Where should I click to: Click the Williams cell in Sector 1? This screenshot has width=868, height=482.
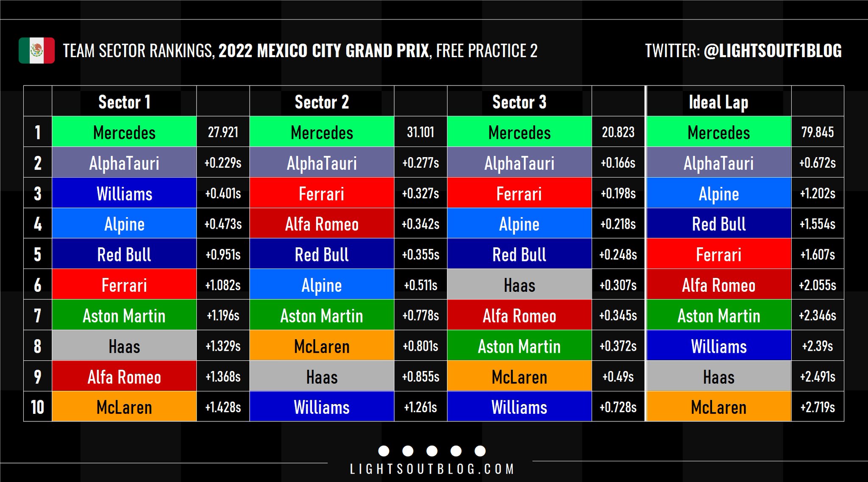[x=124, y=194]
